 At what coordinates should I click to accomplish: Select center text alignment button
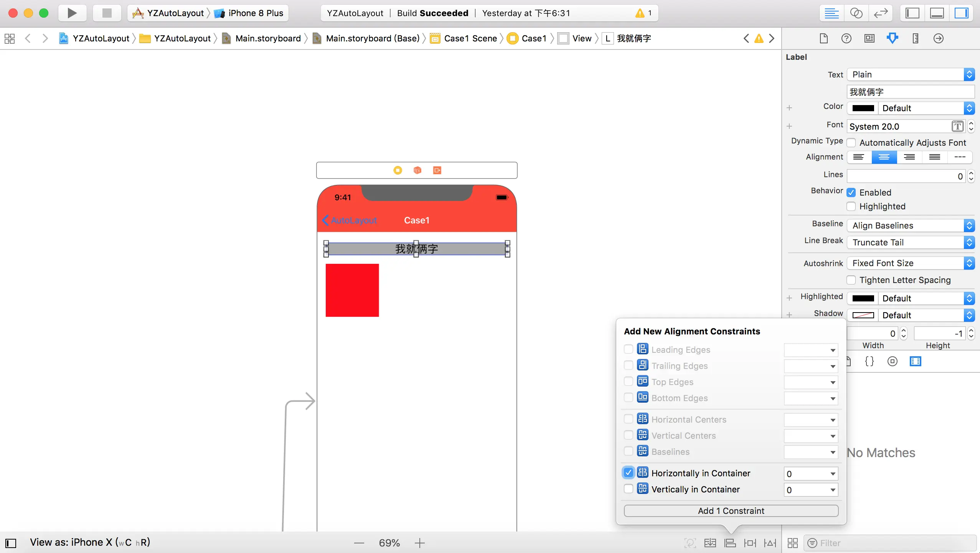point(884,157)
